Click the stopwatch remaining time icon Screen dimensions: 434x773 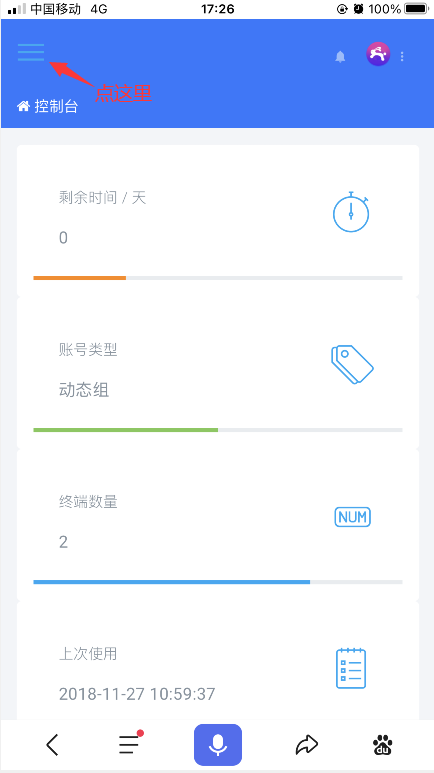click(351, 211)
